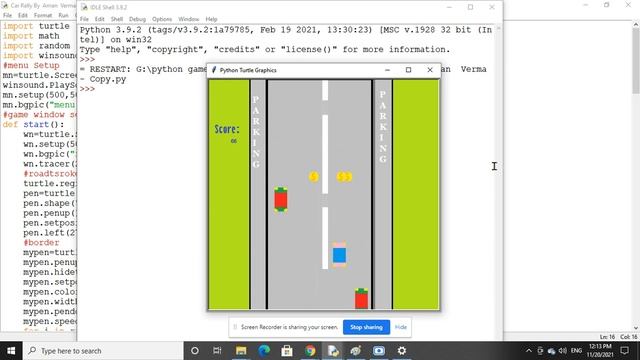Image resolution: width=640 pixels, height=360 pixels.
Task: Click 'Ln: 16' status bar entry
Action: [x=607, y=337]
